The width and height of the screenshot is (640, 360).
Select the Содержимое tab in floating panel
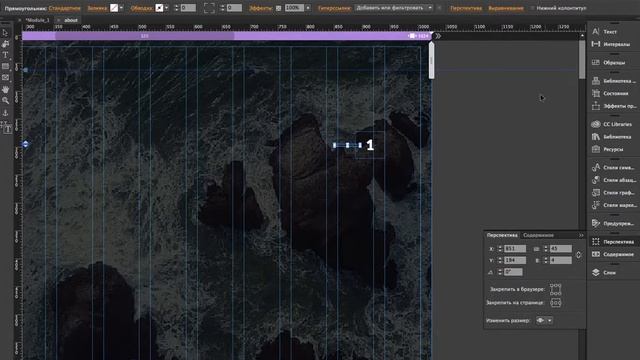click(x=538, y=235)
